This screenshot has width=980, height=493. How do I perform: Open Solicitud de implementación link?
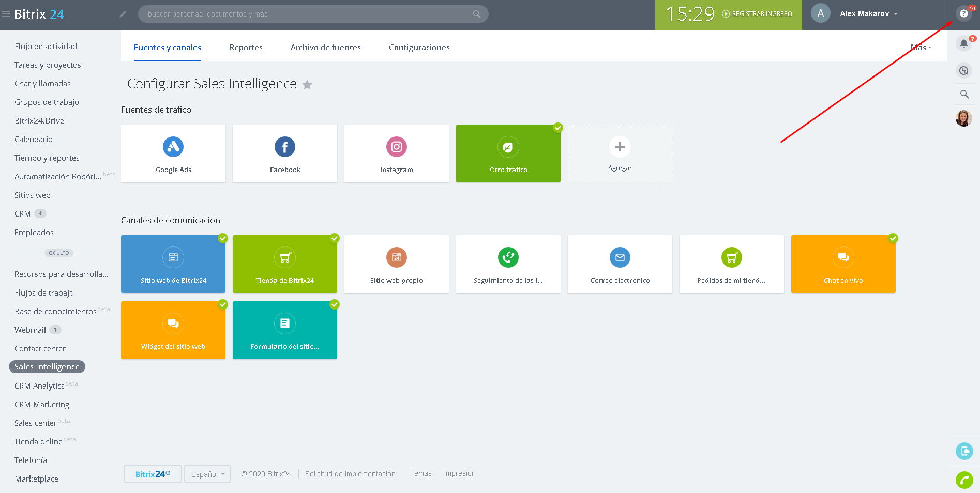(x=350, y=474)
